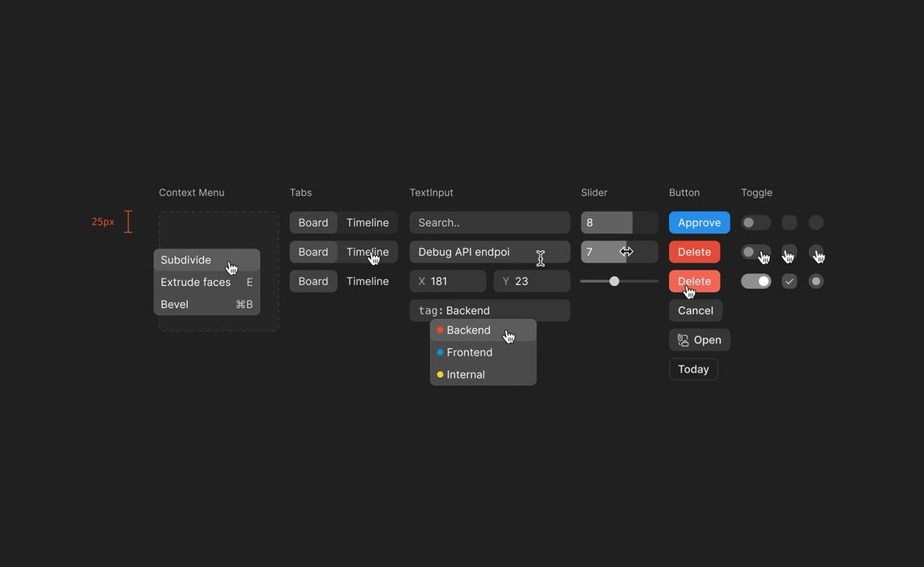This screenshot has width=924, height=567.
Task: Click the Cancel button
Action: (x=695, y=310)
